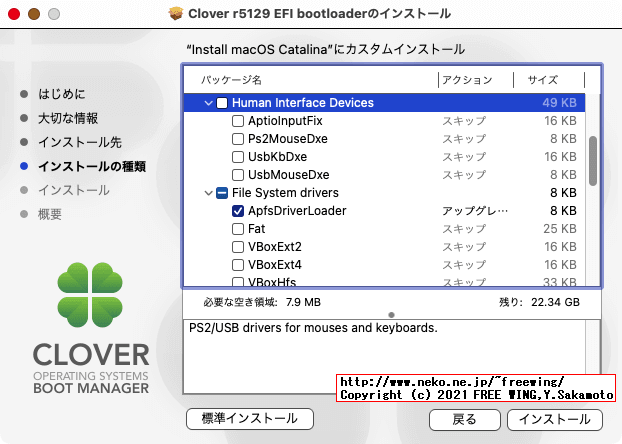
Task: Select the インストールの種類 step in sidebar
Action: click(92, 166)
